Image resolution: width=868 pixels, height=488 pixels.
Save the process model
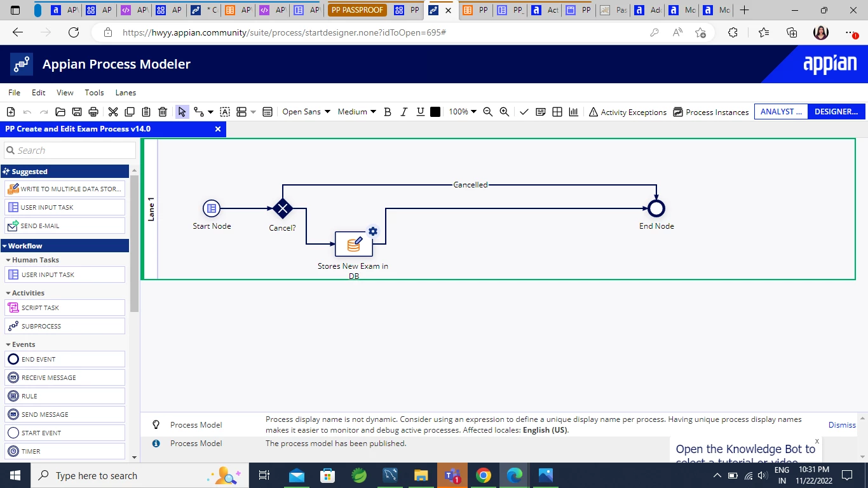[77, 112]
